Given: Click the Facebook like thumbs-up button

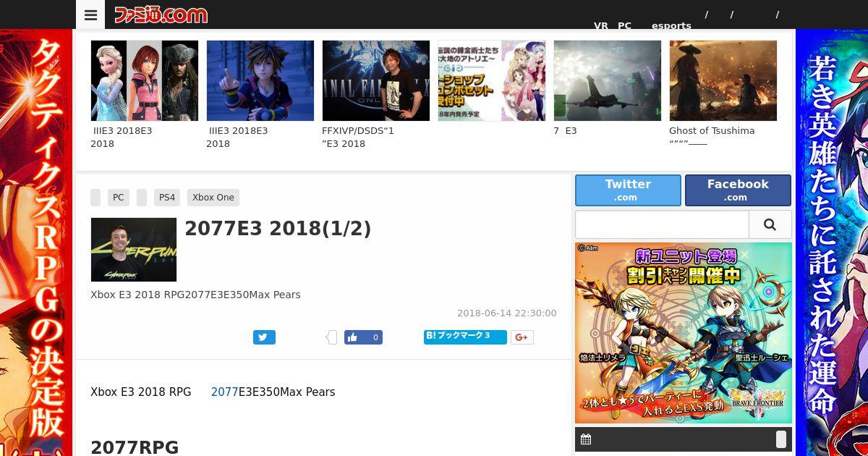Looking at the screenshot, I should tap(353, 337).
